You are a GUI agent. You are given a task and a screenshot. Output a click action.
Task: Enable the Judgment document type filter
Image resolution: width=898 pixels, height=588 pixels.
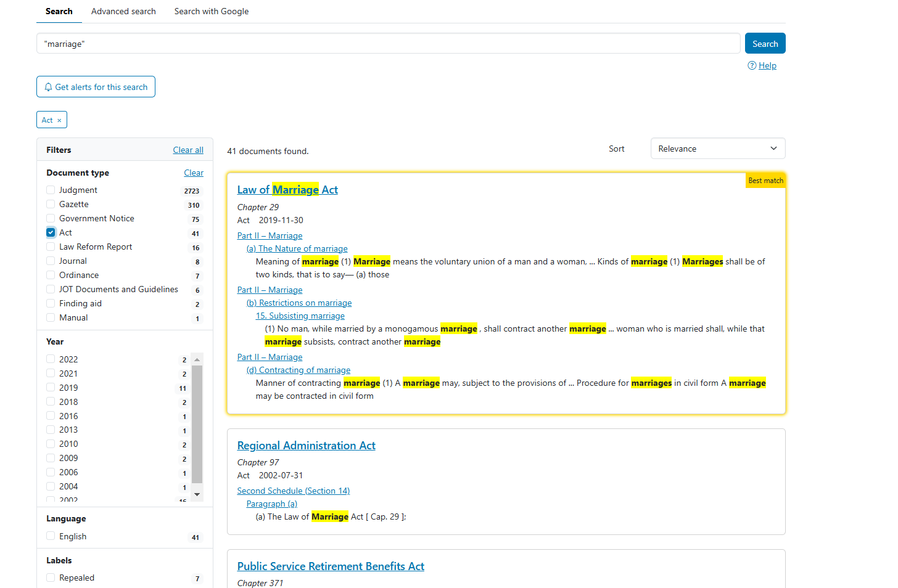[51, 190]
